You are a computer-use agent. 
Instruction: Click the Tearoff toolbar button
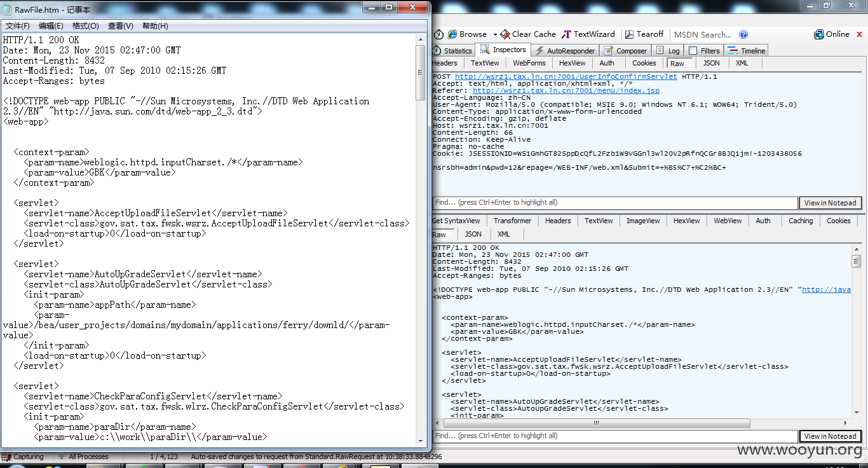tap(644, 34)
